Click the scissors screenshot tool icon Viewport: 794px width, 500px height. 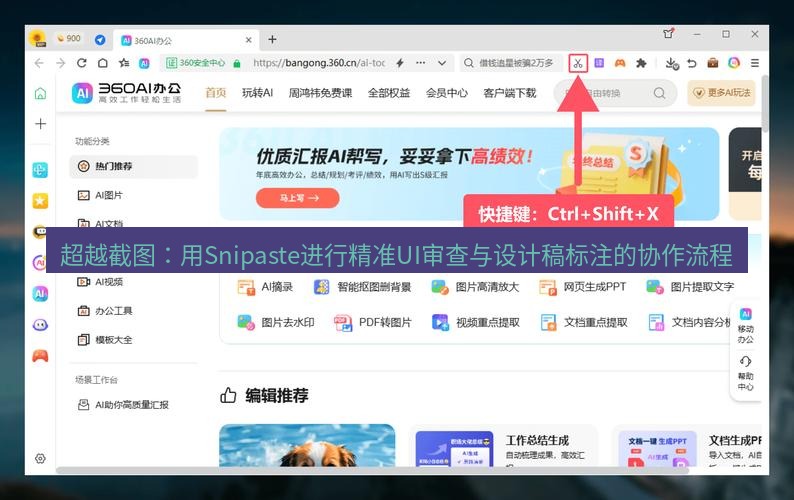[x=578, y=63]
